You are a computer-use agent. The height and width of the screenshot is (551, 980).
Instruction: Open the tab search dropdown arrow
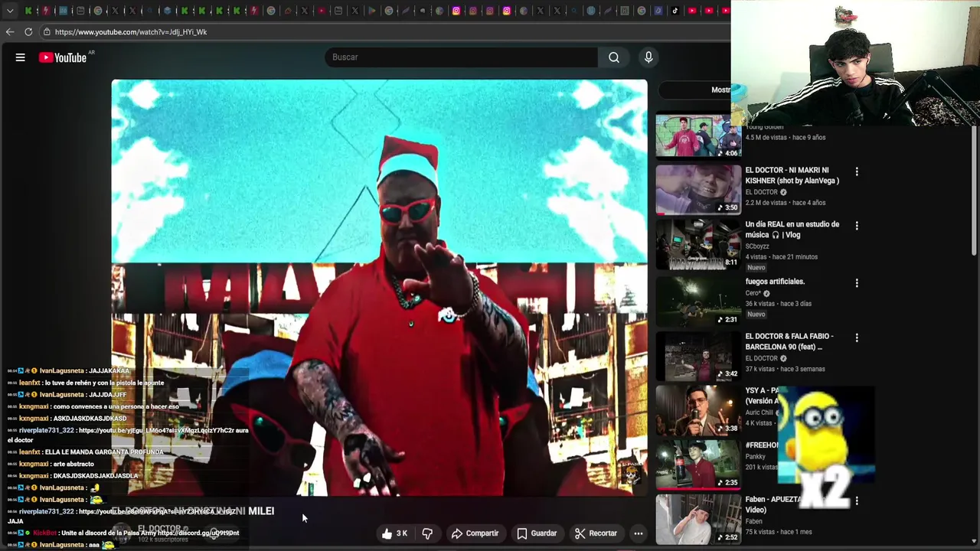[x=10, y=11]
